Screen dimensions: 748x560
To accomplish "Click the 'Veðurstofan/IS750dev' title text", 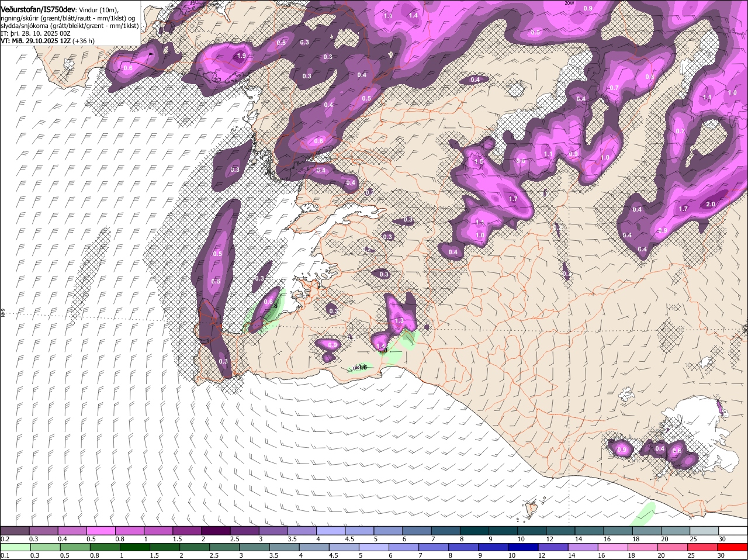I will tap(37, 10).
